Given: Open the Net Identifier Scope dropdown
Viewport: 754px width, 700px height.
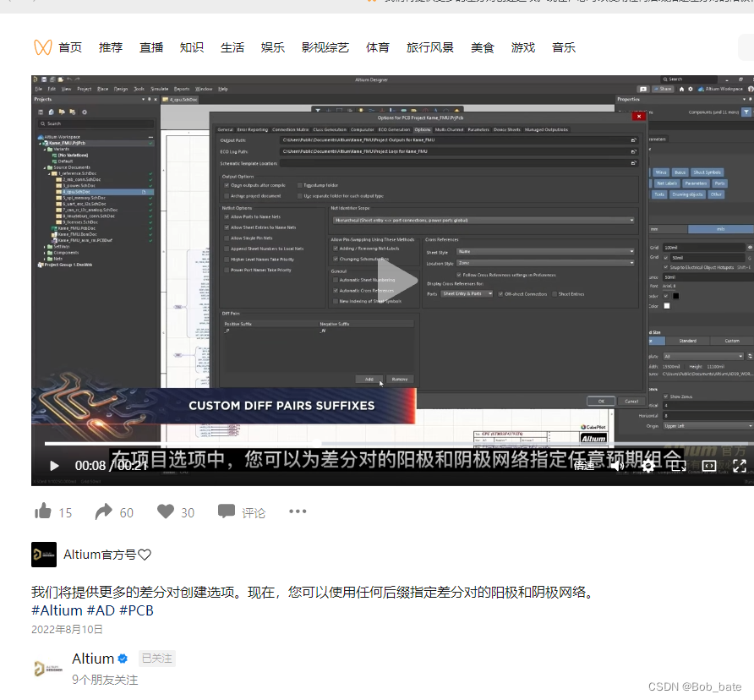Looking at the screenshot, I should (484, 221).
